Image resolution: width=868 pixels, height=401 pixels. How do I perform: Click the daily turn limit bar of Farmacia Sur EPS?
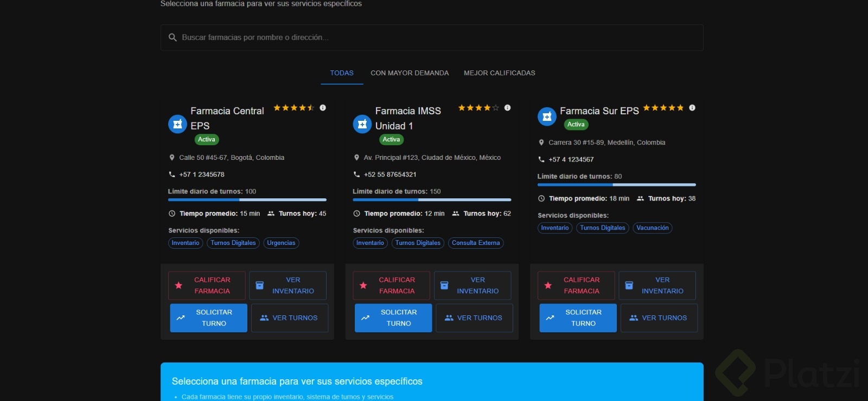coord(617,185)
